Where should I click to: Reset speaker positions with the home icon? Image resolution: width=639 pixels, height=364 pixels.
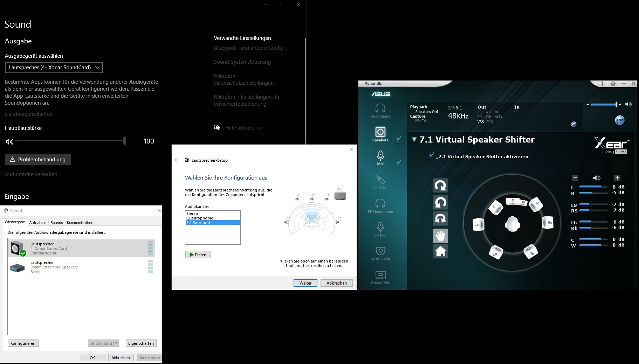[440, 251]
